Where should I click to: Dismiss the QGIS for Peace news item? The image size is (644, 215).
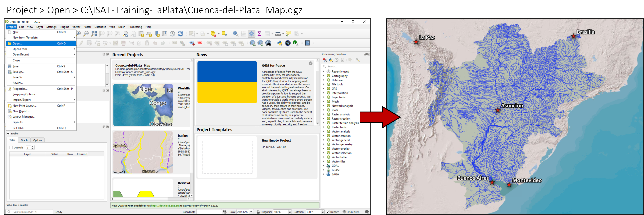(x=311, y=63)
